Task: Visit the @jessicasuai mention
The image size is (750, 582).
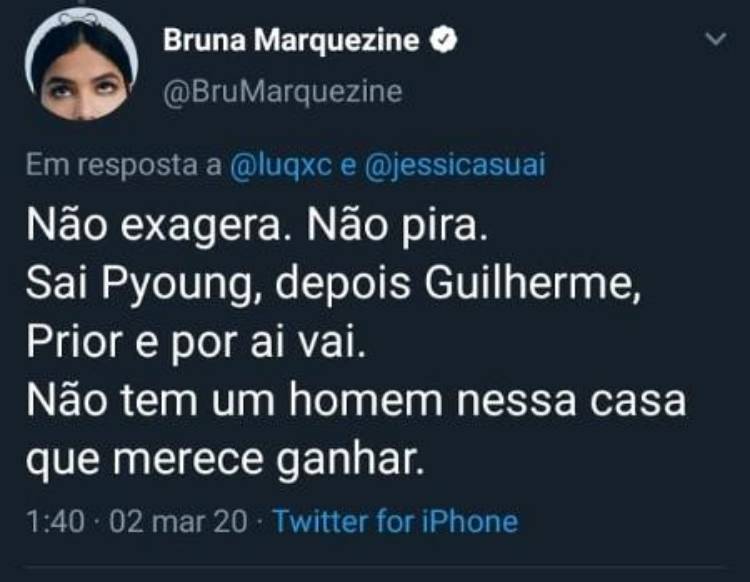Action: pos(453,166)
